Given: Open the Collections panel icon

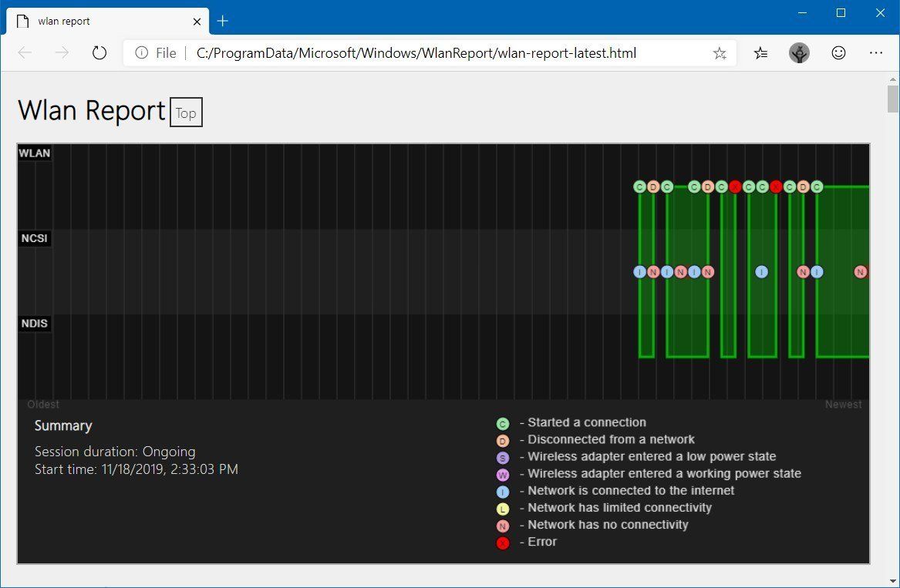Looking at the screenshot, I should pos(760,52).
